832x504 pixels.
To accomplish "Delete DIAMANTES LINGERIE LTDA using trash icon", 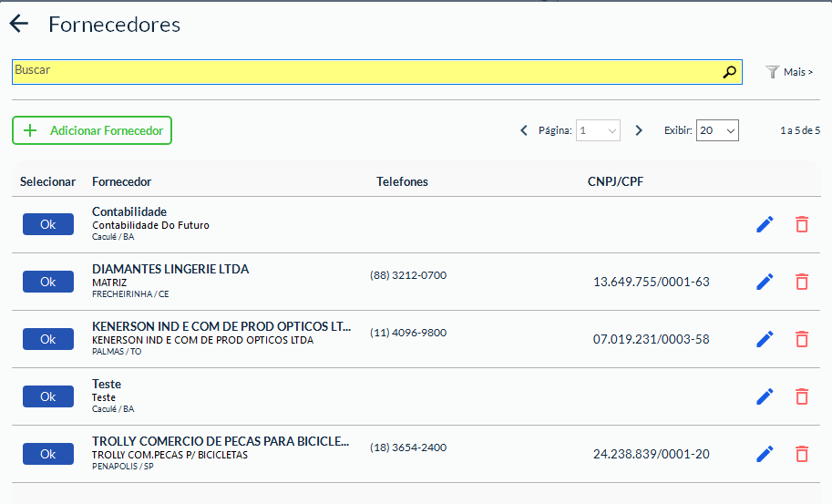I will [802, 282].
